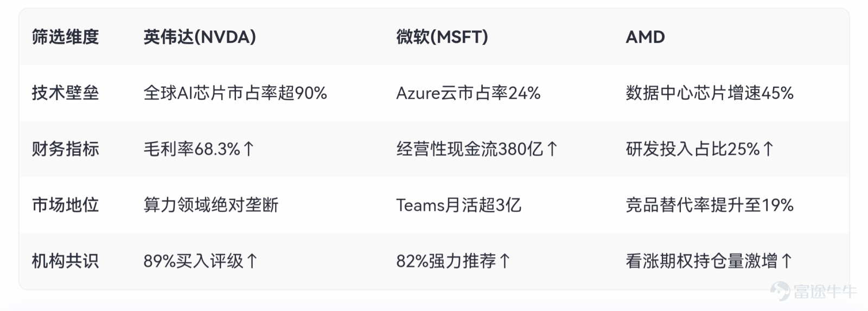Click the up arrow after 毛利率68.3%
Image resolution: width=868 pixels, height=311 pixels.
[248, 149]
